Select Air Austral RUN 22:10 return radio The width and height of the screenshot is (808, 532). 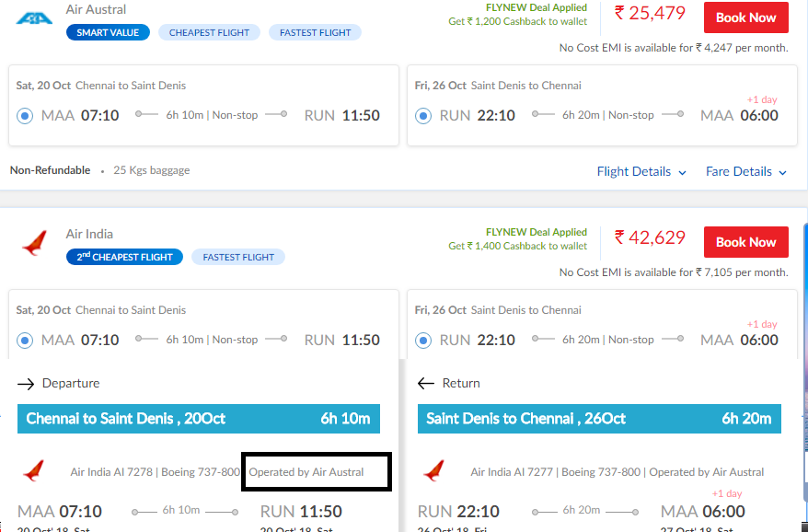pos(423,116)
